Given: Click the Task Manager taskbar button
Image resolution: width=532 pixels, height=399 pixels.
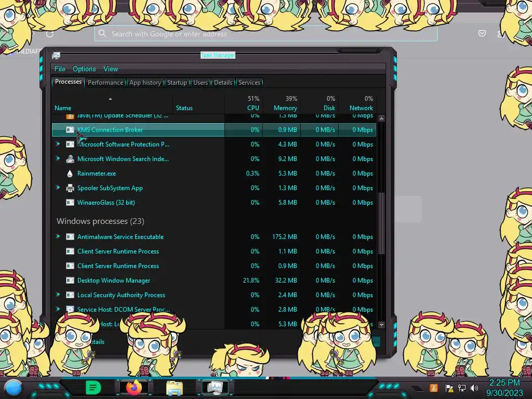Looking at the screenshot, I should click(x=215, y=388).
